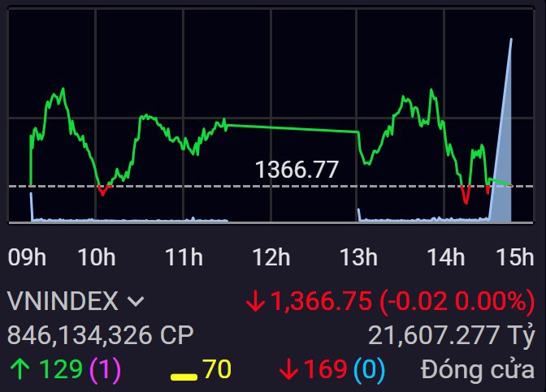Click the closing volume spike on chart

[503, 157]
